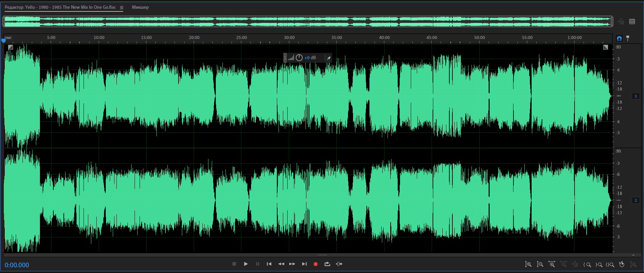Move playhead to previous marker
644x273 pixels.
tap(269, 264)
